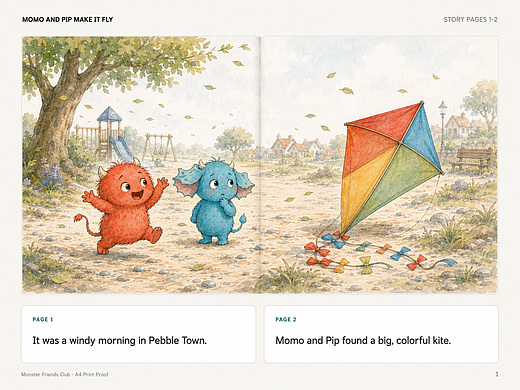Image resolution: width=520 pixels, height=390 pixels.
Task: Click the sentence 'Momo and Pip found a big, colorful kite'
Action: (363, 340)
